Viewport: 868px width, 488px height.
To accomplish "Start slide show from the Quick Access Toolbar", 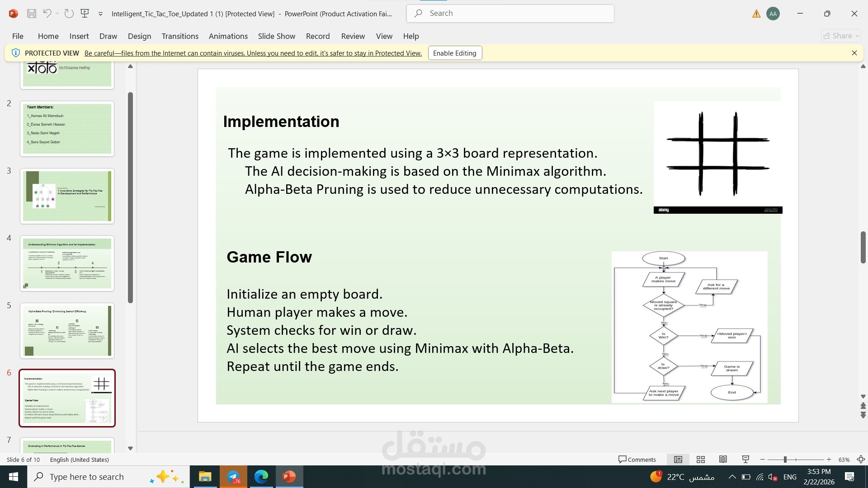I will click(x=85, y=14).
